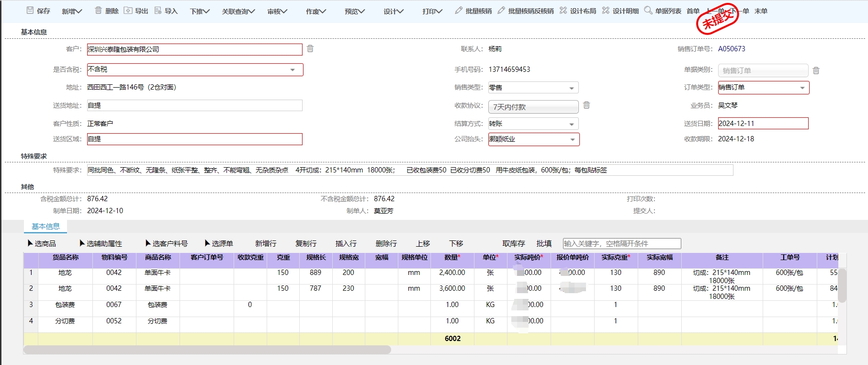This screenshot has height=365, width=868.
Task: Open the sales type (销售类型) dropdown
Action: tap(571, 88)
